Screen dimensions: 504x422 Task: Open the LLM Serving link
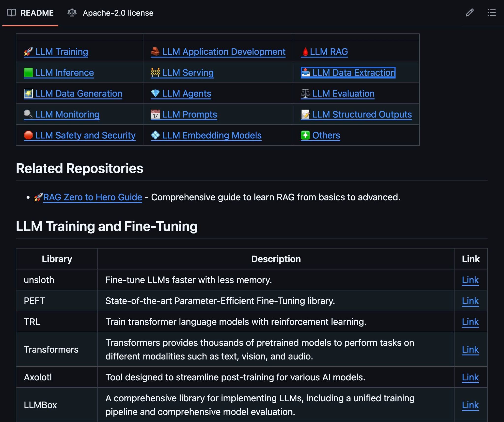pyautogui.click(x=182, y=73)
